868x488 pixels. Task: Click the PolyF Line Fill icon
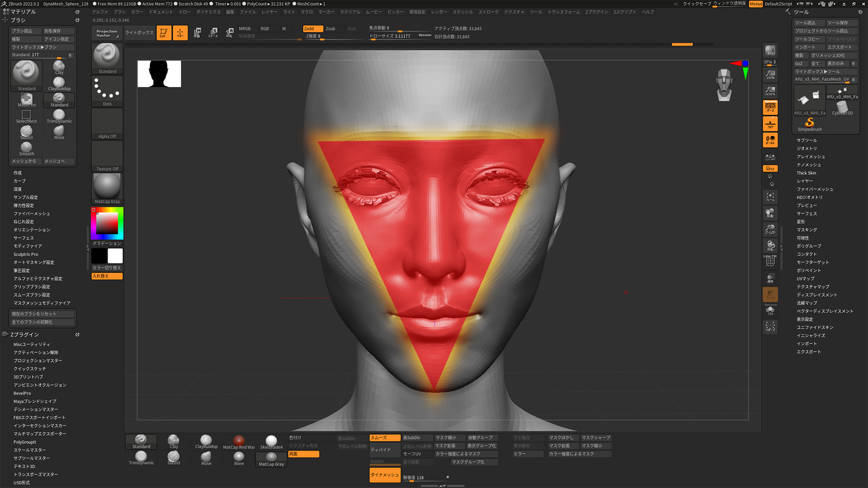[x=770, y=261]
